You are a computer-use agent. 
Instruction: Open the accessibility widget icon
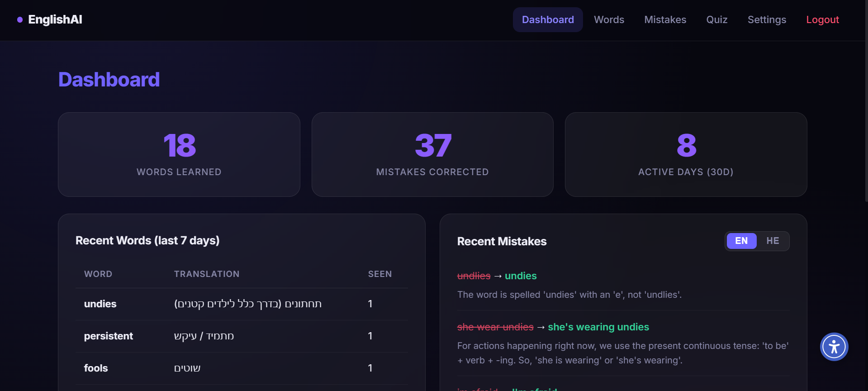pos(834,347)
